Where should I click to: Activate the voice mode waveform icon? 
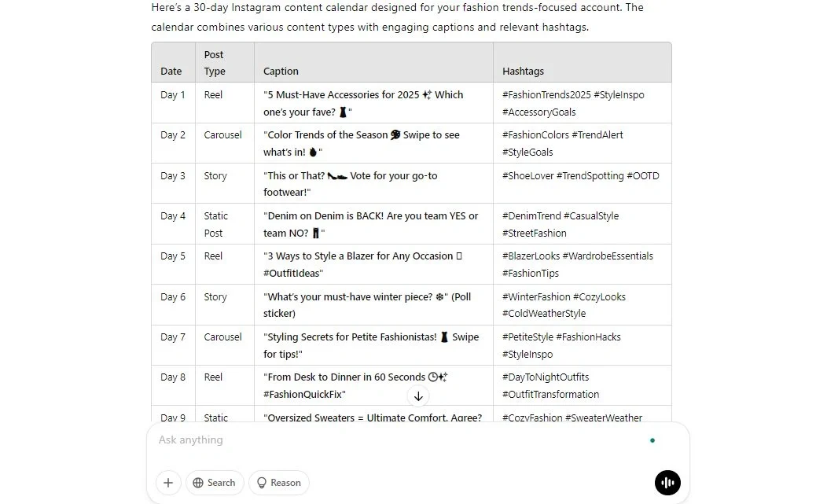pyautogui.click(x=667, y=482)
